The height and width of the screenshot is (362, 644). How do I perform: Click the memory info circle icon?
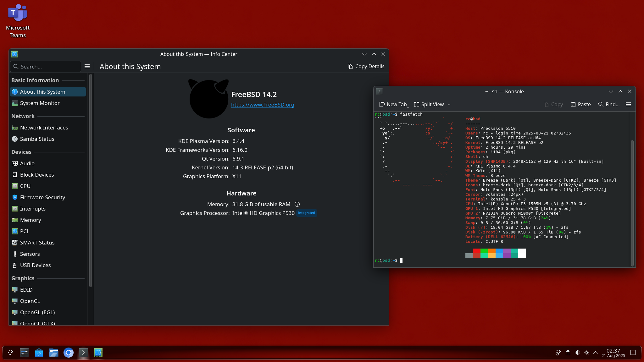coord(297,204)
